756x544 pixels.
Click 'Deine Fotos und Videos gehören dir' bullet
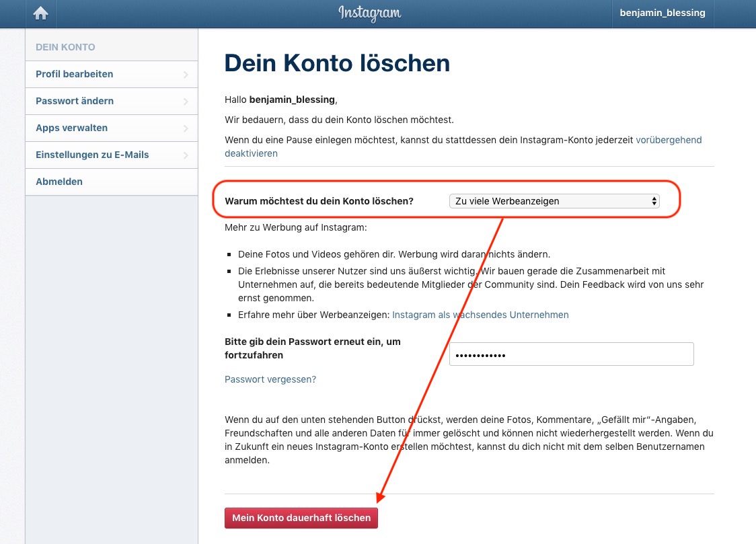pos(394,254)
